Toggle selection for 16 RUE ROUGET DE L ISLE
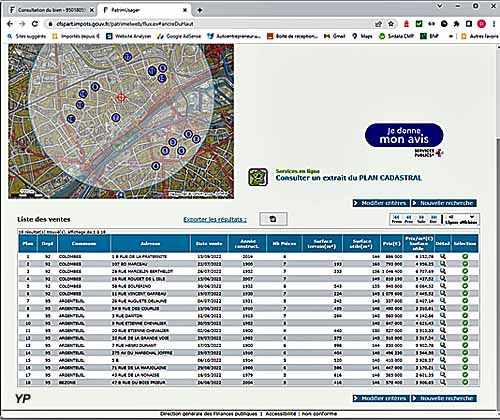This screenshot has height=420, width=500. 465,279
